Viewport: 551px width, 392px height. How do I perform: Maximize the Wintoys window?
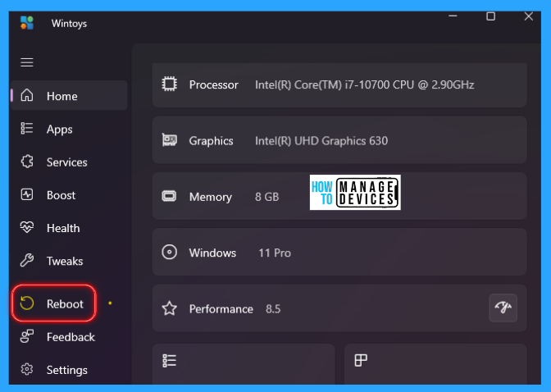490,16
